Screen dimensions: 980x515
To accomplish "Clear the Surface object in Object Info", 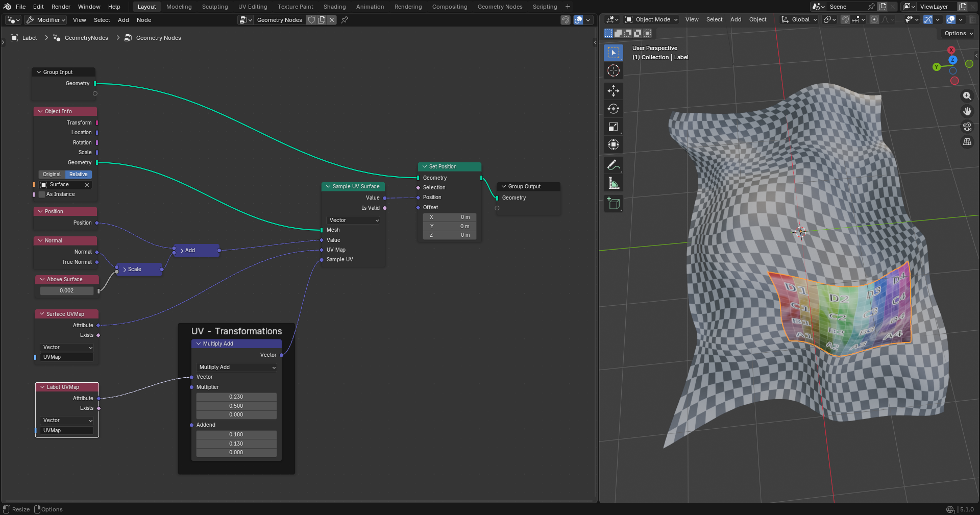I will [x=87, y=185].
